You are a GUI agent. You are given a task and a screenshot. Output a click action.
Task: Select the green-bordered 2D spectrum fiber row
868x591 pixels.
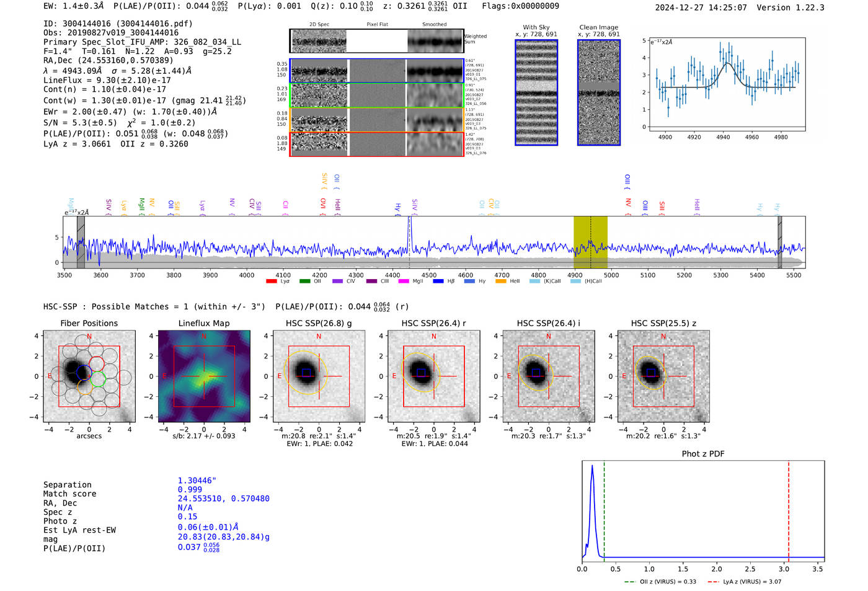click(376, 96)
